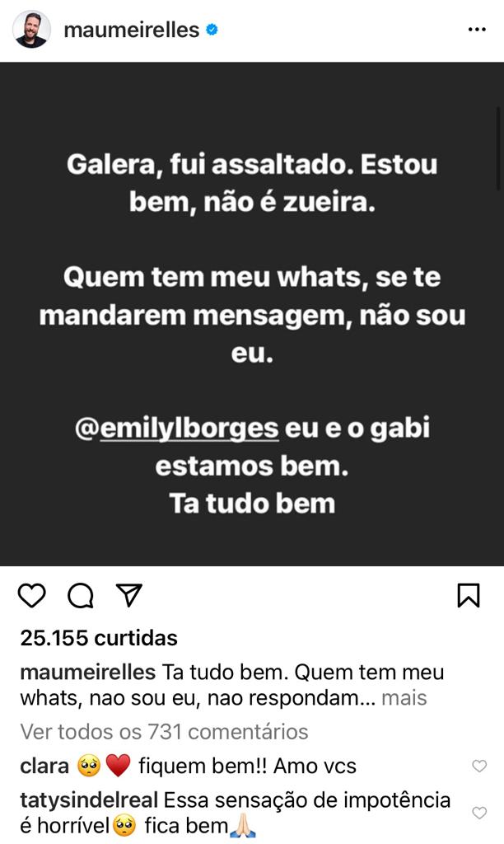Viewport: 504px width, 844px height.
Task: Open the maumeirelles username in header
Action: 132,30
